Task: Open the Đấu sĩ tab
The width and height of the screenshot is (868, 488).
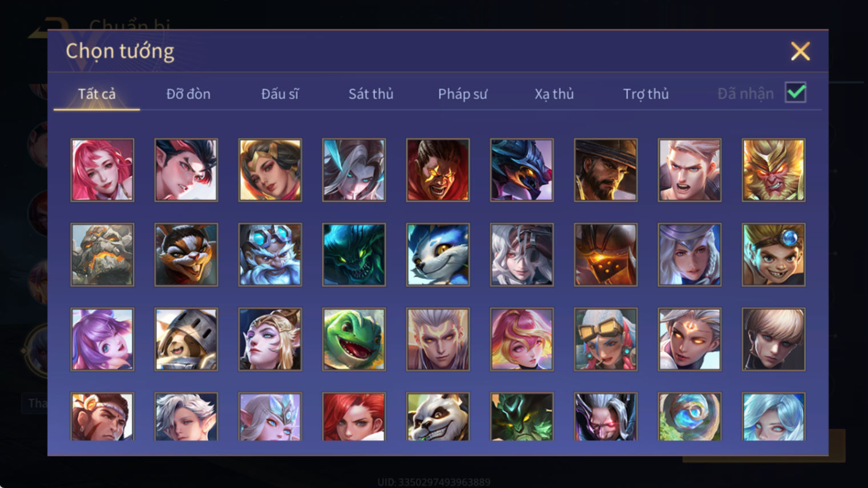Action: pos(280,94)
